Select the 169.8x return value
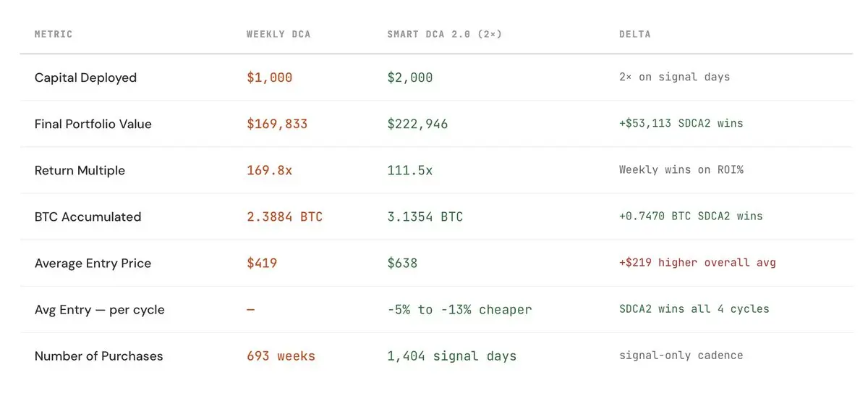The image size is (868, 404). pyautogui.click(x=271, y=170)
